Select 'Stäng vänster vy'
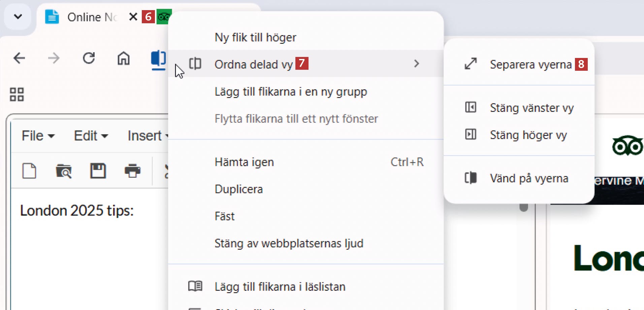 pyautogui.click(x=532, y=108)
